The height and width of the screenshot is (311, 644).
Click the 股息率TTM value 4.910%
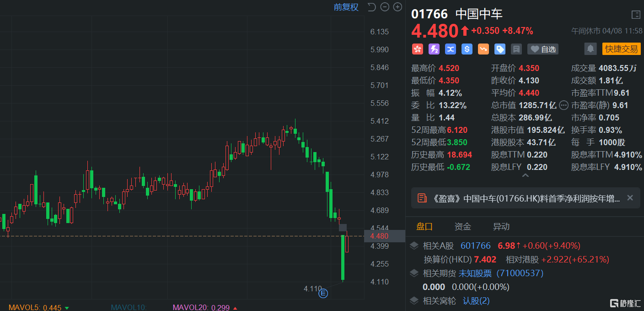(x=628, y=155)
